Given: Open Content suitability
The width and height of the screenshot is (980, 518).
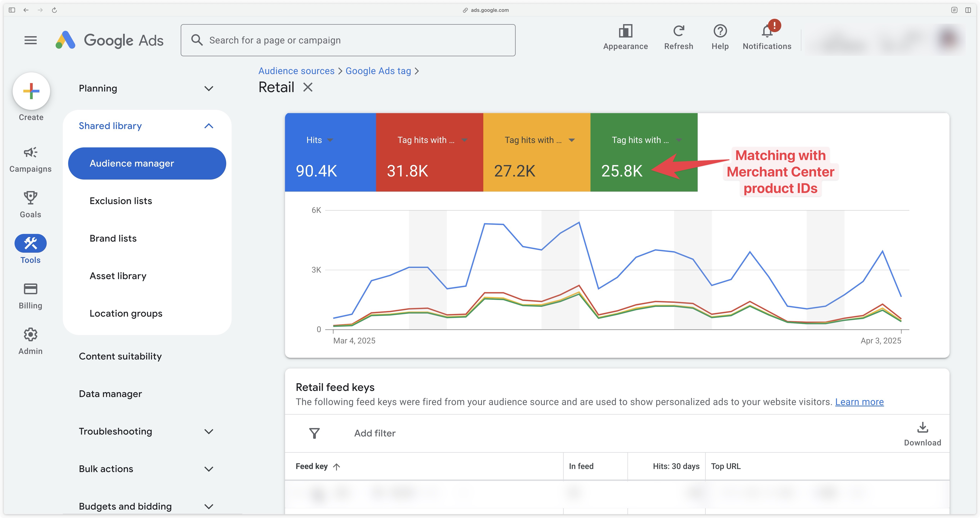Looking at the screenshot, I should click(120, 356).
